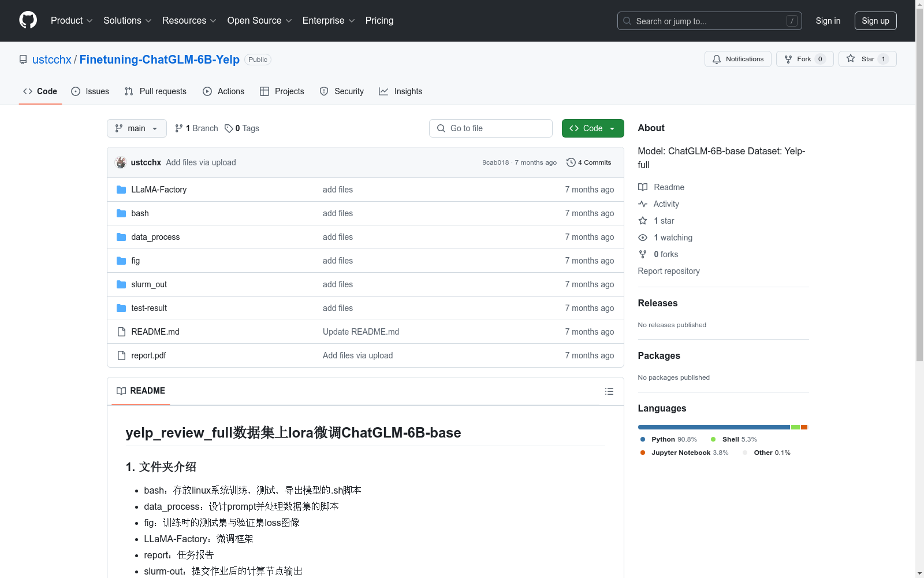Viewport: 924px width, 578px height.
Task: Click the Python 90.8% language entry
Action: click(668, 439)
